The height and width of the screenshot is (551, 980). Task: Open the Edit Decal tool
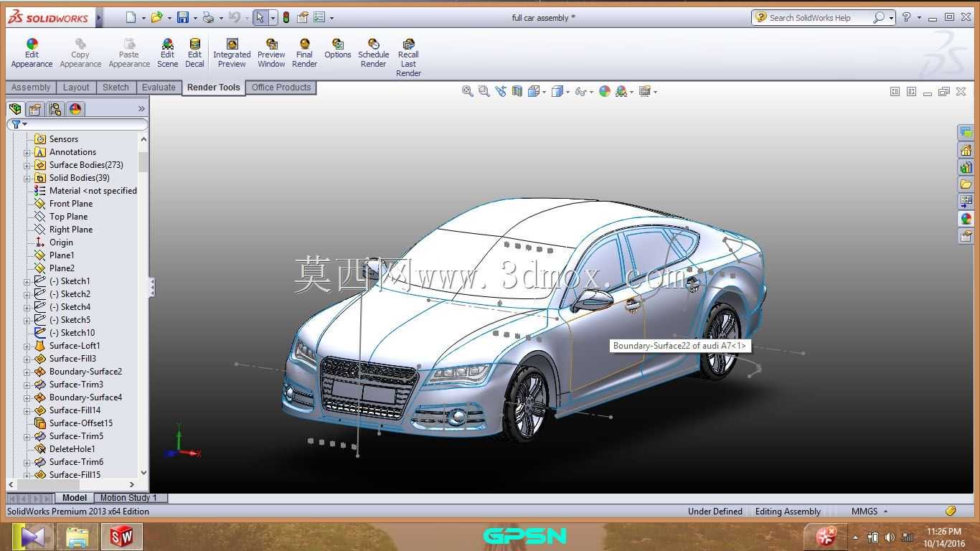point(194,54)
